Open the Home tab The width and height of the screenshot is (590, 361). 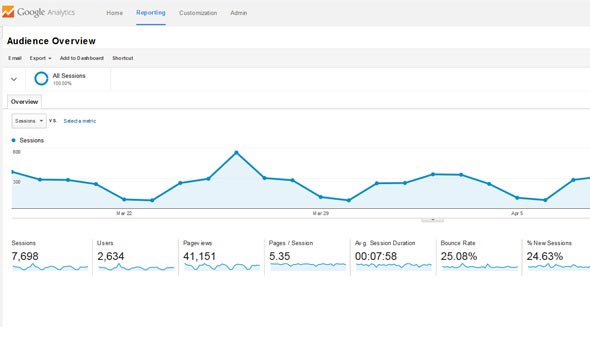click(x=114, y=13)
